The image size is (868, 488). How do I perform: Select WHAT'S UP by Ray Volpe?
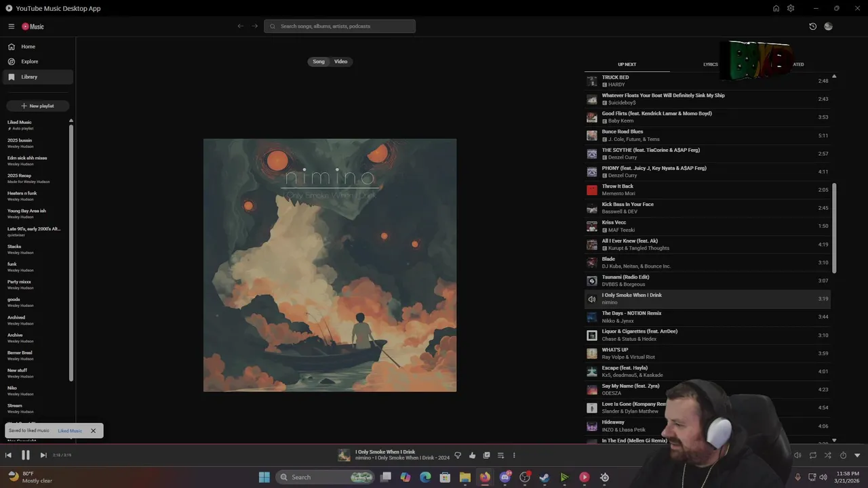[707, 353]
